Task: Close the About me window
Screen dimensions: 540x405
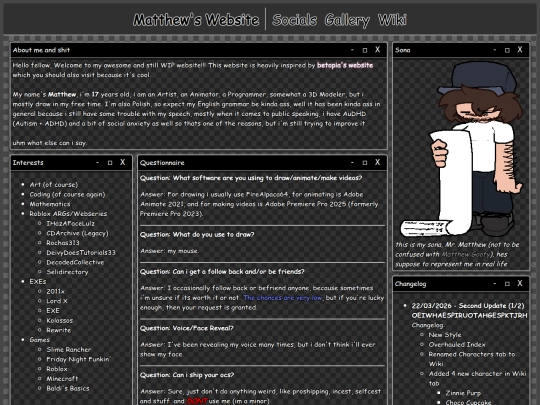Action: coord(377,50)
